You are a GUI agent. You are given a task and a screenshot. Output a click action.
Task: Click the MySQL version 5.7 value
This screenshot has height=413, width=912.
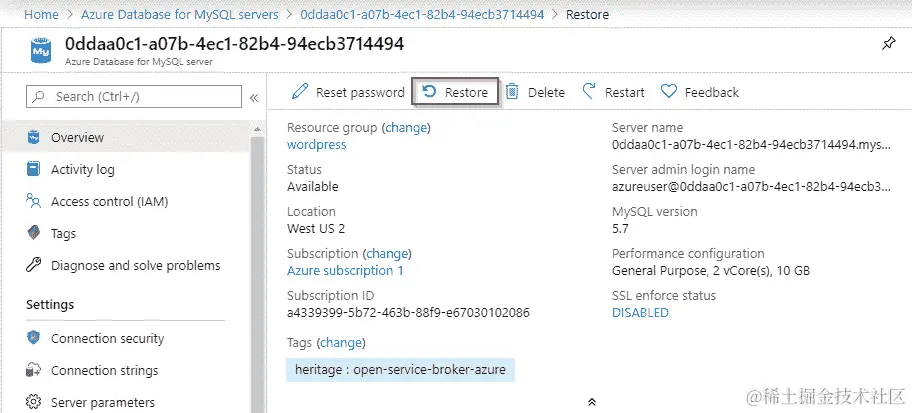coord(620,229)
